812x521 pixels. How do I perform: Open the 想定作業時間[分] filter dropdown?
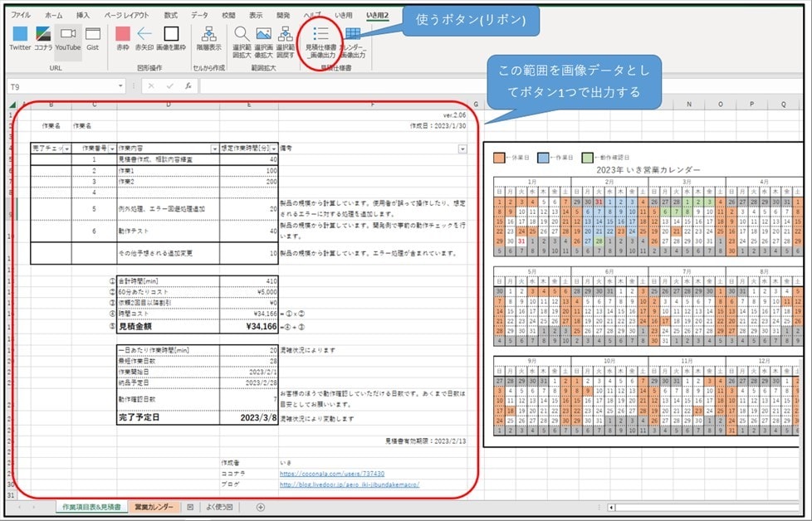tap(274, 149)
